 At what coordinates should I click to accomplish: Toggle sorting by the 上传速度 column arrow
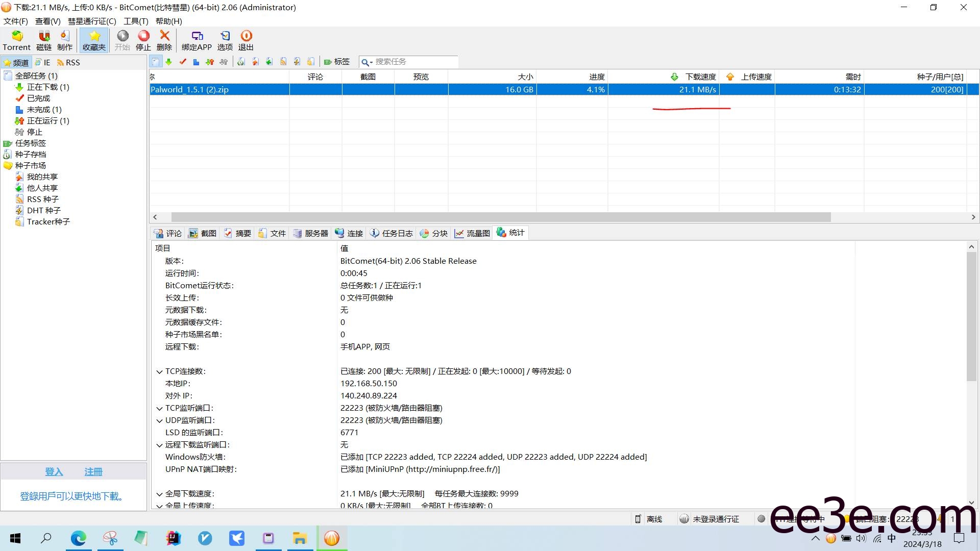[730, 77]
